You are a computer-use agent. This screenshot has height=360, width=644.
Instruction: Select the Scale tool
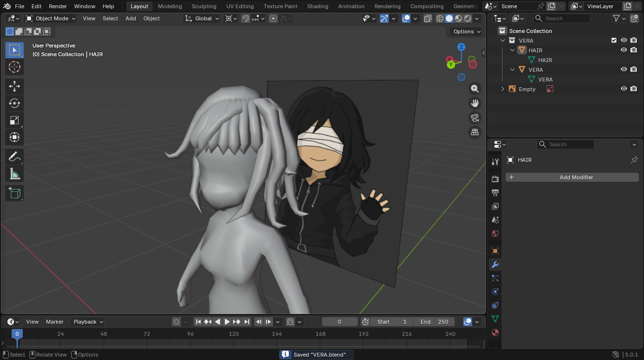click(x=15, y=120)
